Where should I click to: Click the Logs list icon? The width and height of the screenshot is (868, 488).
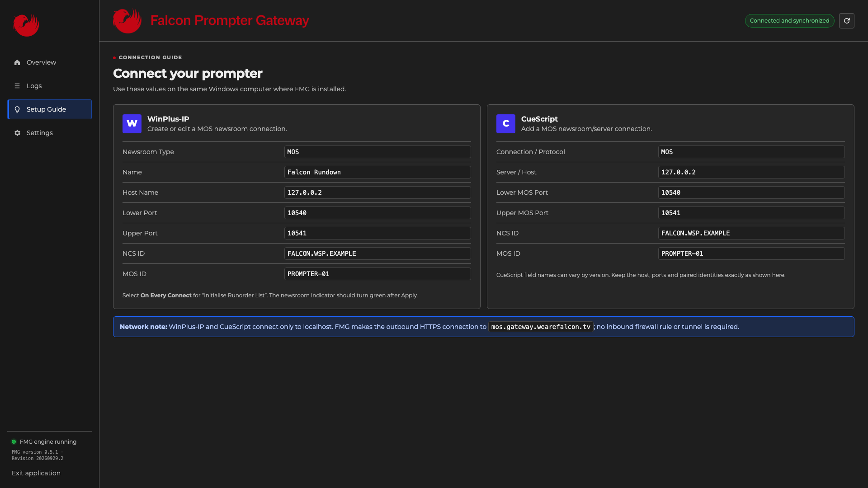[x=17, y=86]
